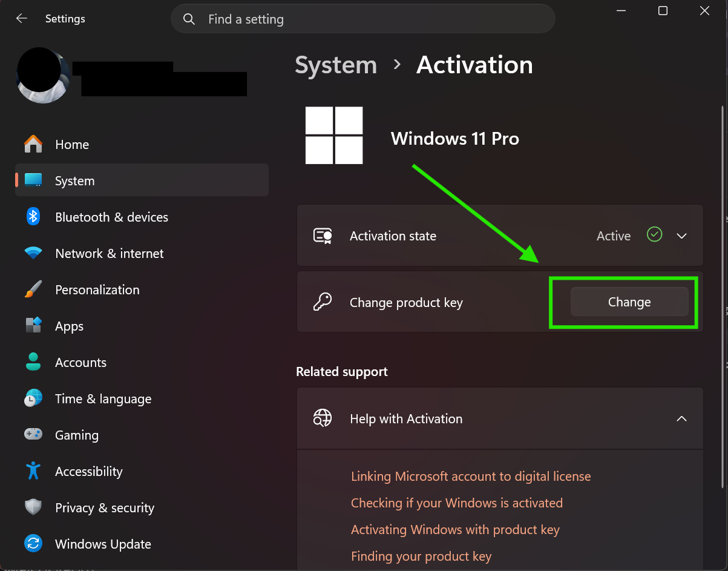Click the Accounts person icon
Viewport: 728px width, 571px height.
tap(33, 362)
